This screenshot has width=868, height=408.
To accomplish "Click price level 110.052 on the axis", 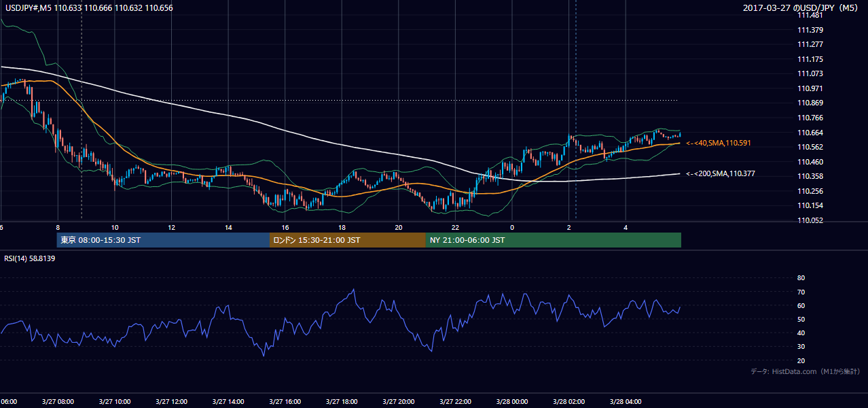I will click(x=810, y=220).
